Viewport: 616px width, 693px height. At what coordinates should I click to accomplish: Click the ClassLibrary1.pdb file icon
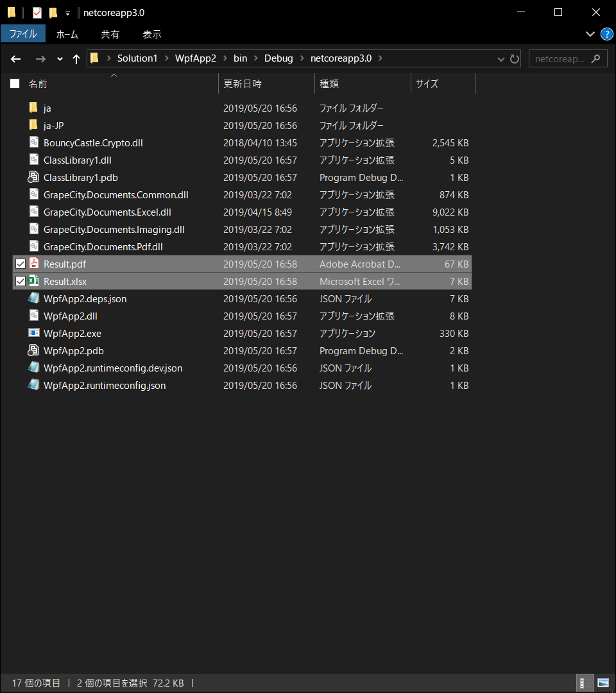tap(33, 177)
